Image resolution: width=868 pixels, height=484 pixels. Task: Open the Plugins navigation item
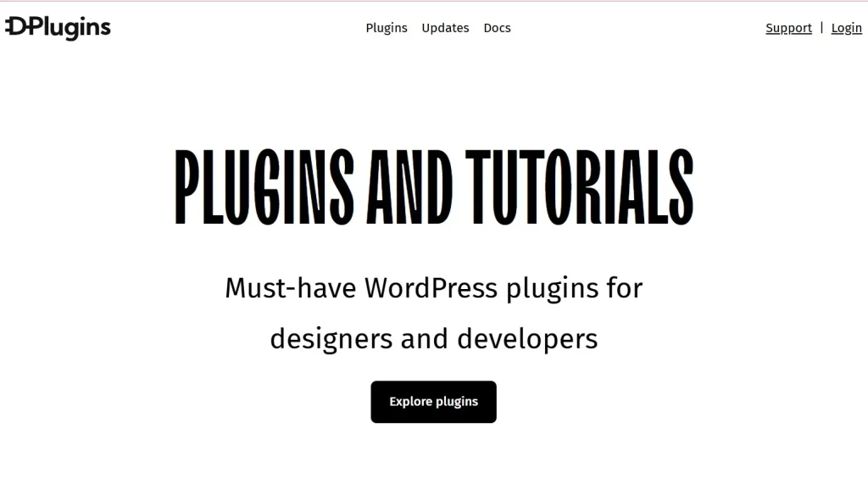[x=387, y=28]
